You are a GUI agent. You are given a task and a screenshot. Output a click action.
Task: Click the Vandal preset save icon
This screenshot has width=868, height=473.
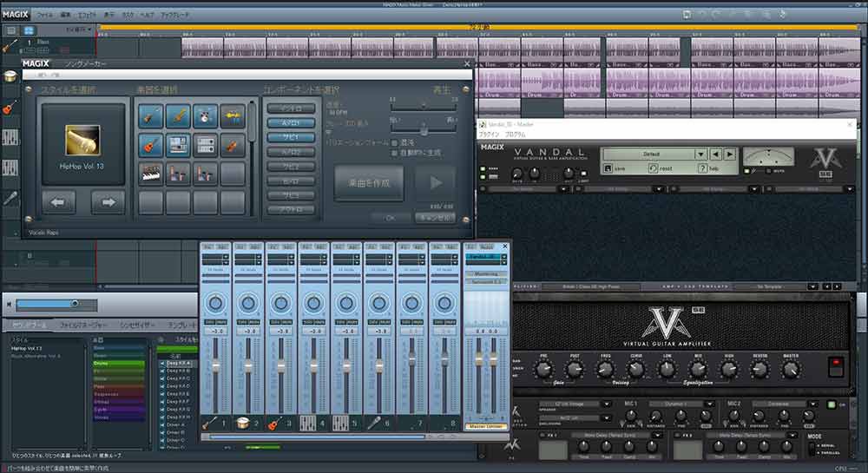pos(608,168)
